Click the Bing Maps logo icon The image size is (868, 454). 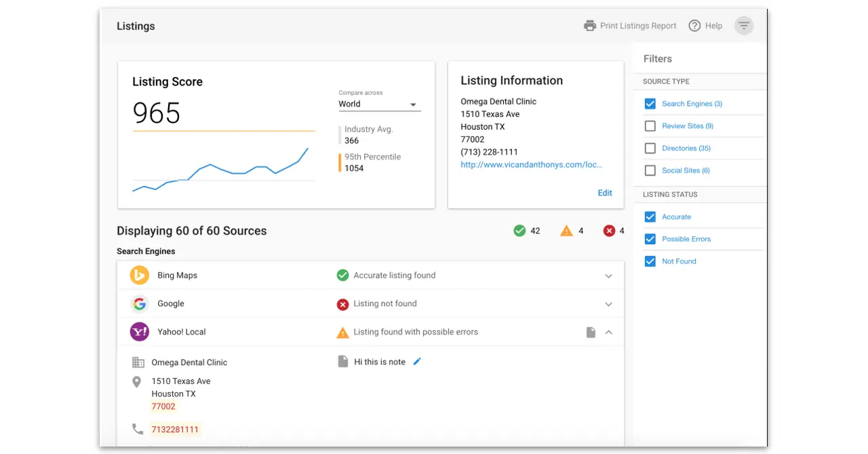[x=139, y=276]
